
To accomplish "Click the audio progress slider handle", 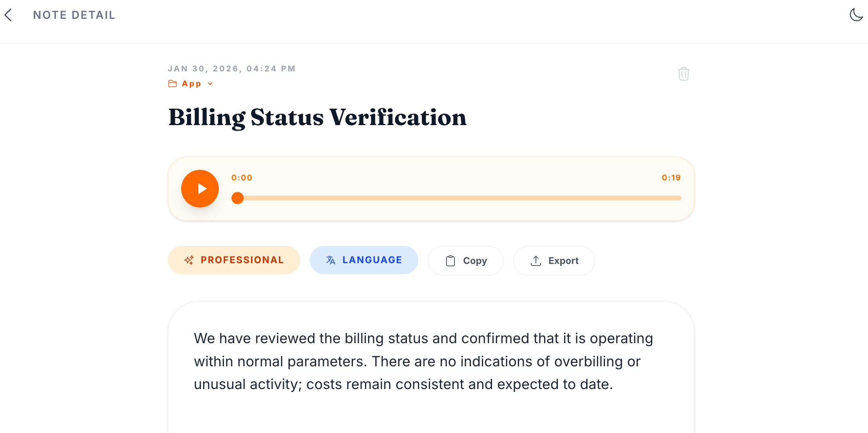I will click(x=238, y=198).
